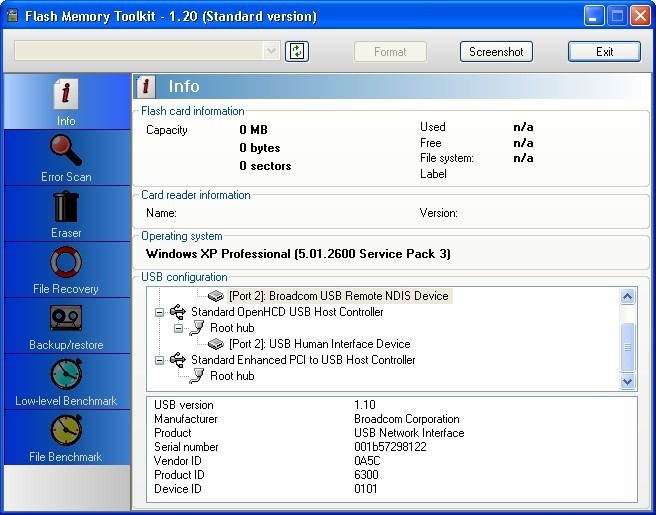
Task: Select '[Port 2]: Broadcom USB Remote NDIS Device' row
Action: pyautogui.click(x=338, y=296)
